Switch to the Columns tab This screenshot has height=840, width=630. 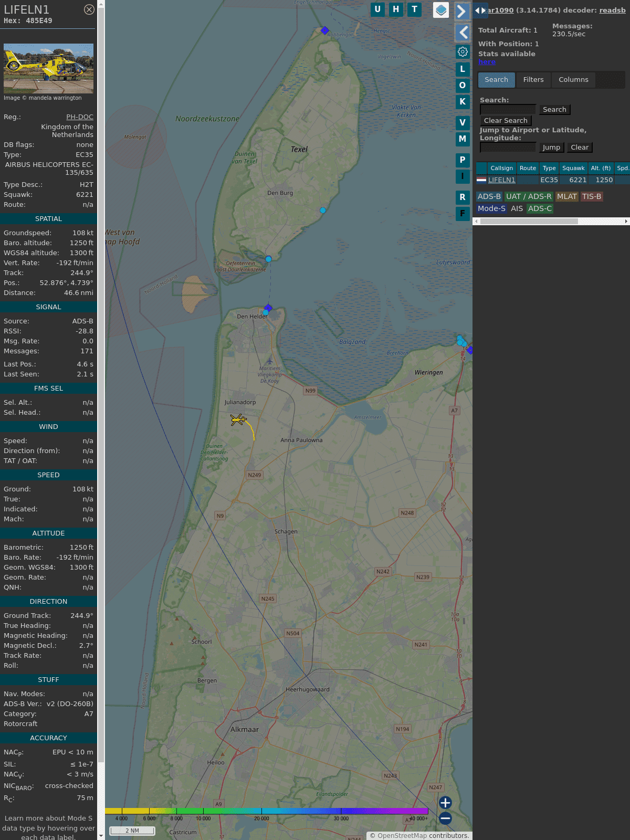pyautogui.click(x=573, y=80)
